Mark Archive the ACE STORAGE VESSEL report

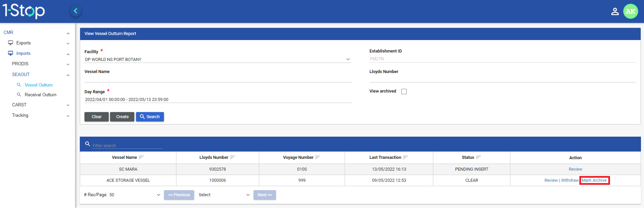pyautogui.click(x=594, y=180)
